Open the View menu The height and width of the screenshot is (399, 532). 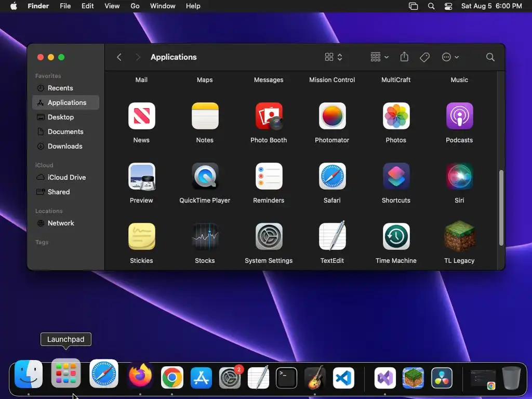click(112, 6)
